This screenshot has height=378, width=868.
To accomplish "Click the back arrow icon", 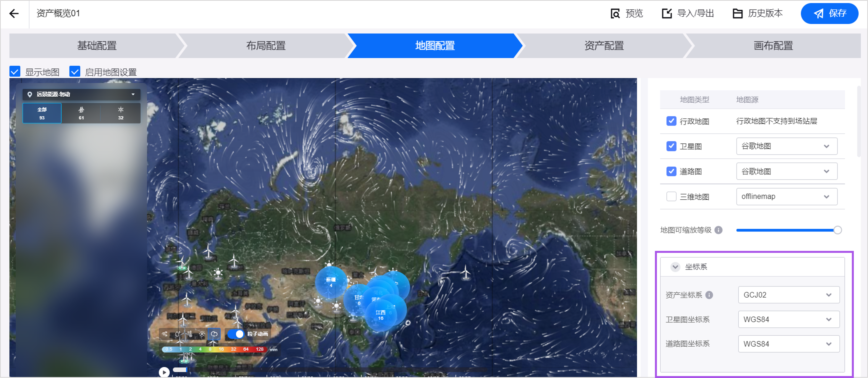I will coord(14,13).
